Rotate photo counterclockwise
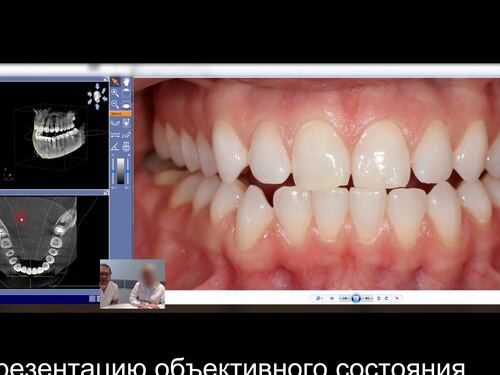 (379, 298)
